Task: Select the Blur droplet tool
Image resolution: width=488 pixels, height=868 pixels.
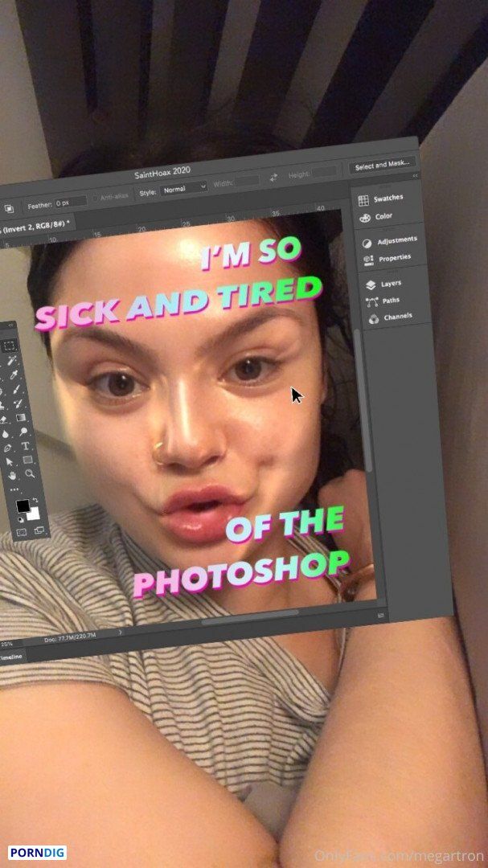Action: [x=6, y=434]
